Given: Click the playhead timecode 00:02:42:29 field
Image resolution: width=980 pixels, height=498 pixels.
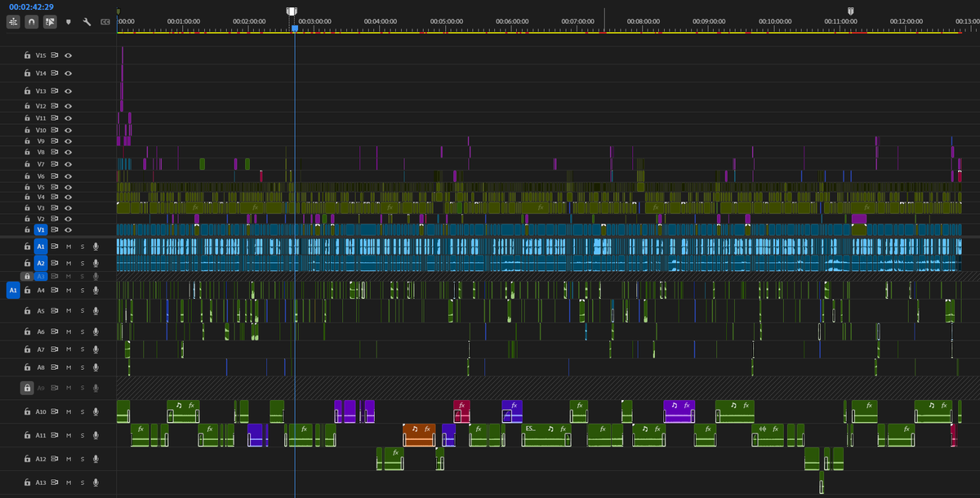Looking at the screenshot, I should click(31, 7).
